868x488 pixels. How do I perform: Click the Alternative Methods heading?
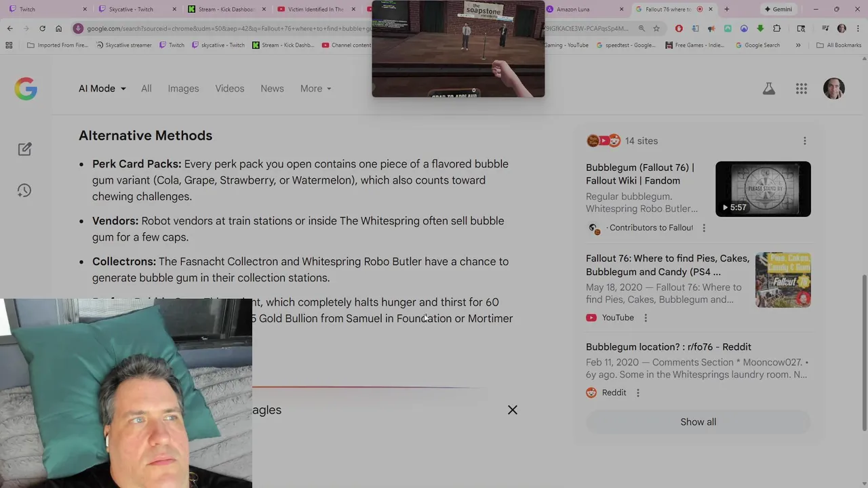(x=145, y=136)
